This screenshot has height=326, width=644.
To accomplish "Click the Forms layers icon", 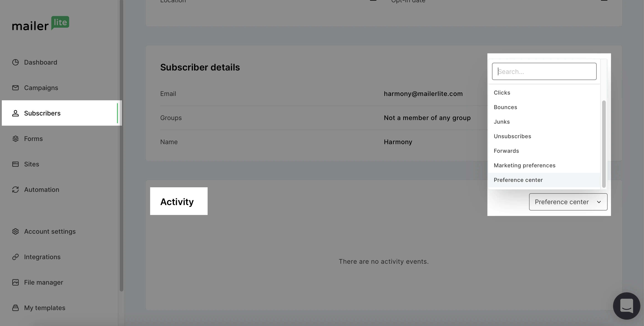I will pos(15,139).
